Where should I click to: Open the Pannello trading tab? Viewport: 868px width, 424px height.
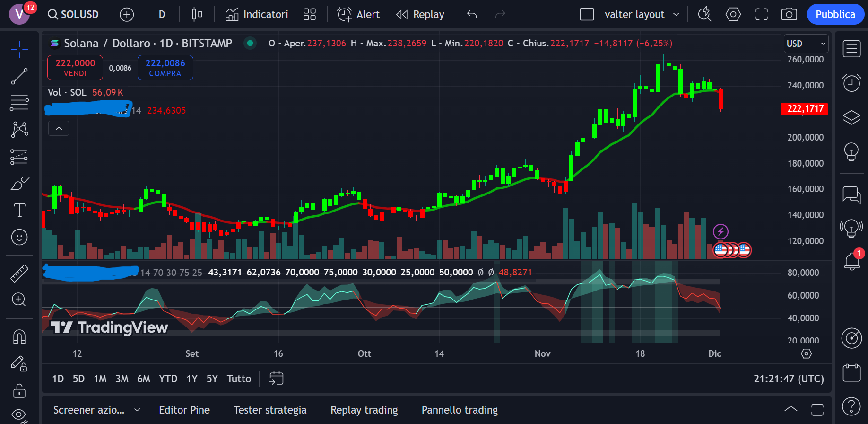pyautogui.click(x=460, y=410)
